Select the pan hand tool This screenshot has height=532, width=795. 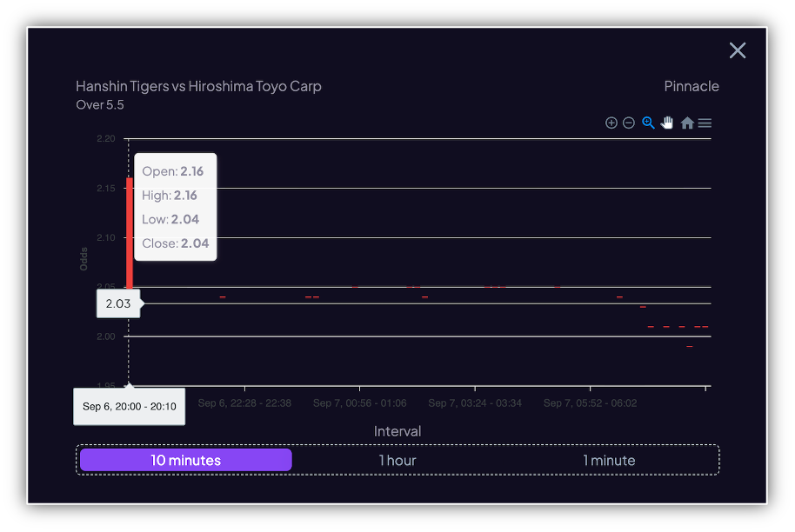tap(667, 123)
